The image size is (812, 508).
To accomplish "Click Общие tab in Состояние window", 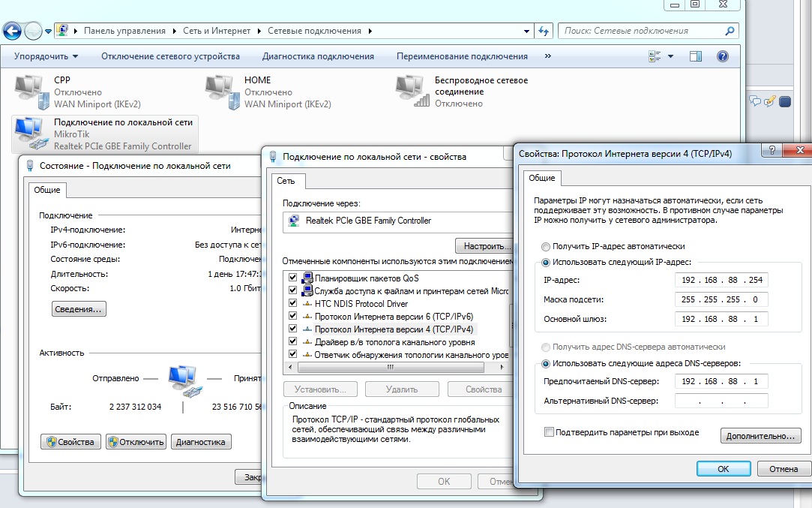I will [47, 190].
